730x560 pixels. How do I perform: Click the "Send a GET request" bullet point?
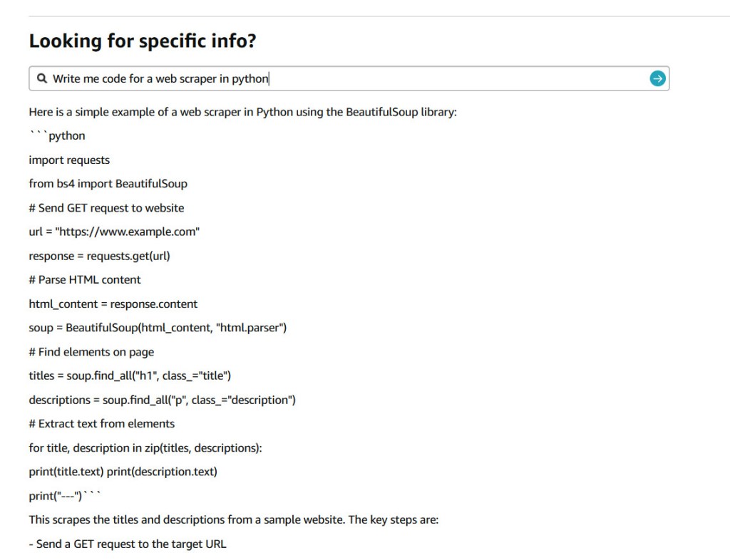click(128, 544)
